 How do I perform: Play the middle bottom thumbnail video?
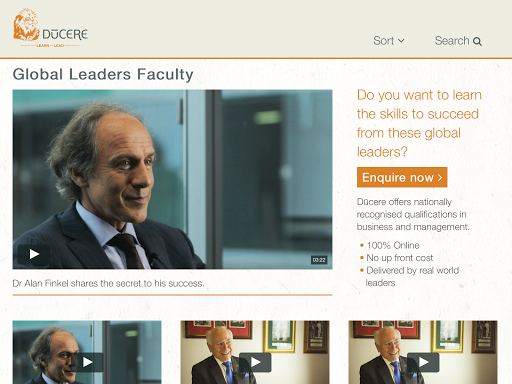tap(255, 362)
